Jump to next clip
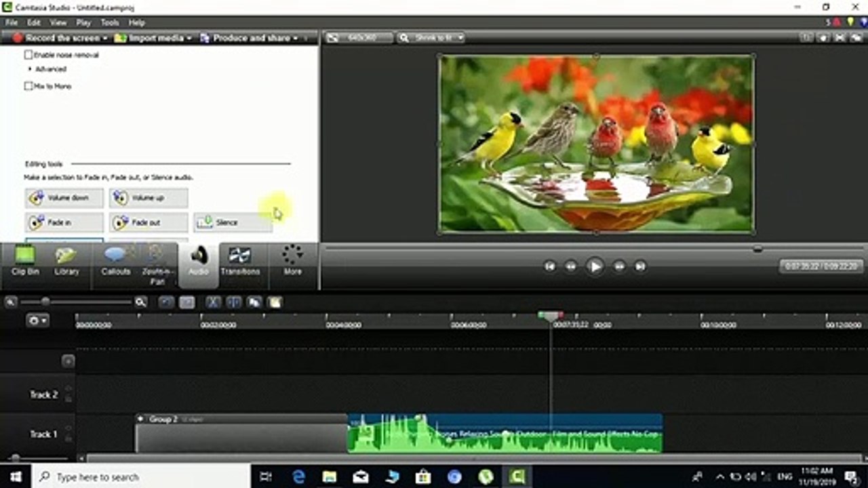Viewport: 868px width, 488px height. click(640, 266)
